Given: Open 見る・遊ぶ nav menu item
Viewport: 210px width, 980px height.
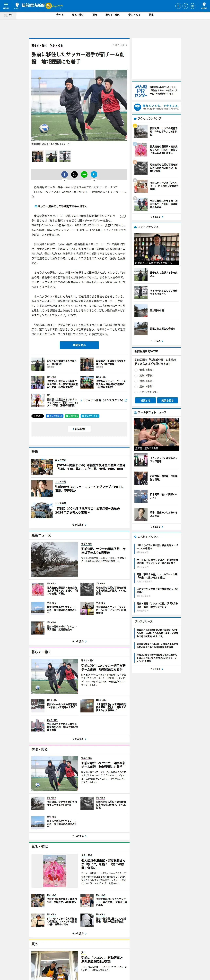Looking at the screenshot, I should (x=78, y=15).
